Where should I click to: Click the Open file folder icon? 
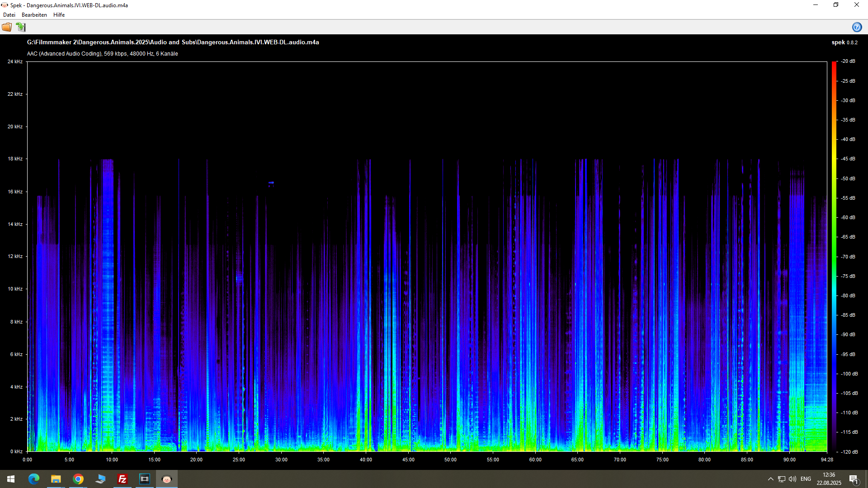(x=7, y=27)
